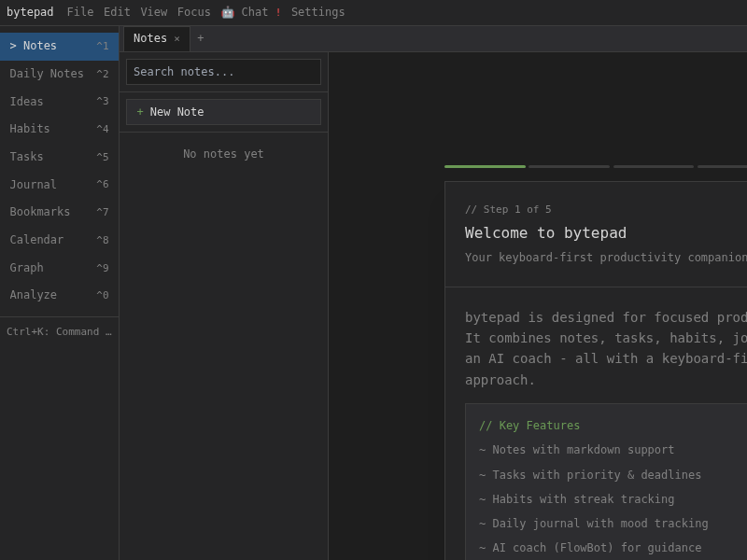Click 'Habits with streak tracking' line
This screenshot has width=747, height=560.
click(576, 499)
